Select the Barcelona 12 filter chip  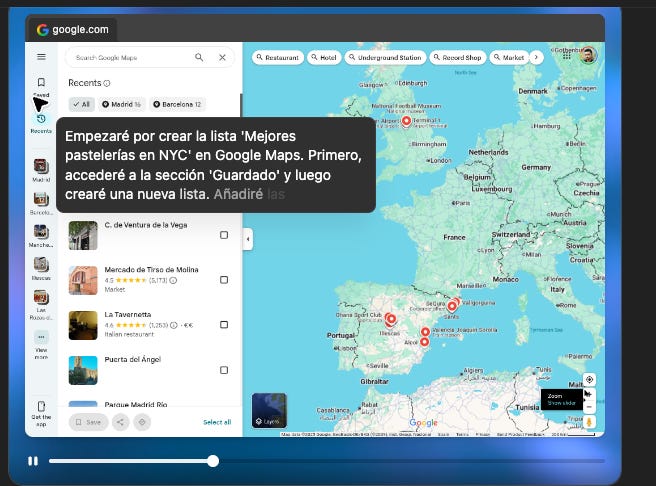pos(177,104)
